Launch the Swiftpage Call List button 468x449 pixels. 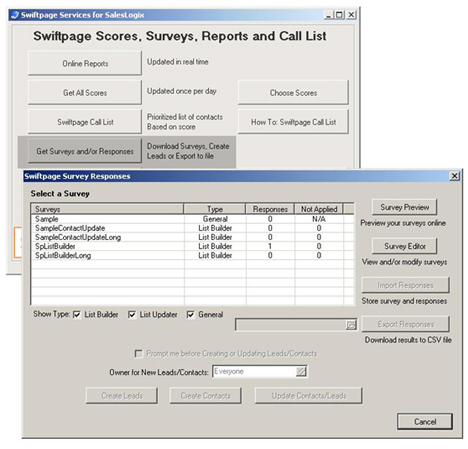click(85, 122)
